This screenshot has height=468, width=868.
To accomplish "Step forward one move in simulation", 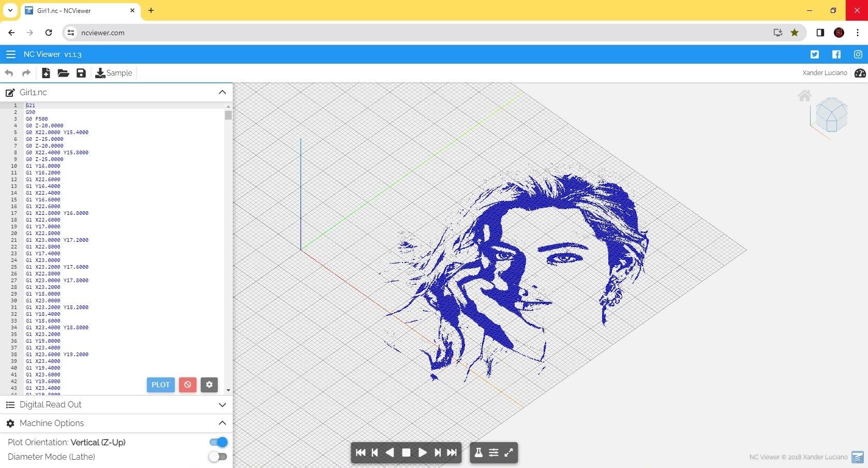I will tap(437, 452).
